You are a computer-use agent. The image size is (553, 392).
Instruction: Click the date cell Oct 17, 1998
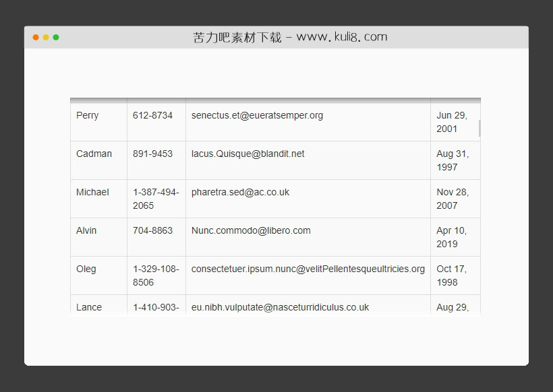[x=452, y=275]
